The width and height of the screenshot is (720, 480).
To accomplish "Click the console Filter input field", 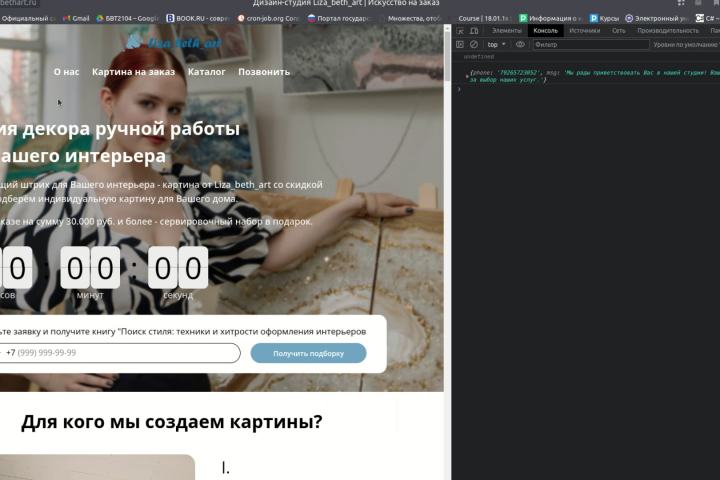I will [591, 45].
